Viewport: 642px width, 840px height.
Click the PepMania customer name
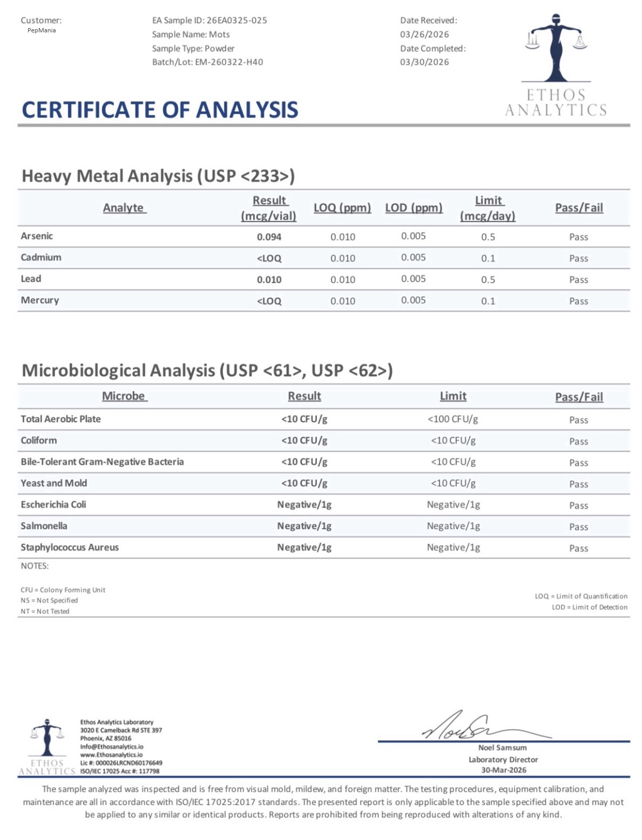tap(42, 30)
